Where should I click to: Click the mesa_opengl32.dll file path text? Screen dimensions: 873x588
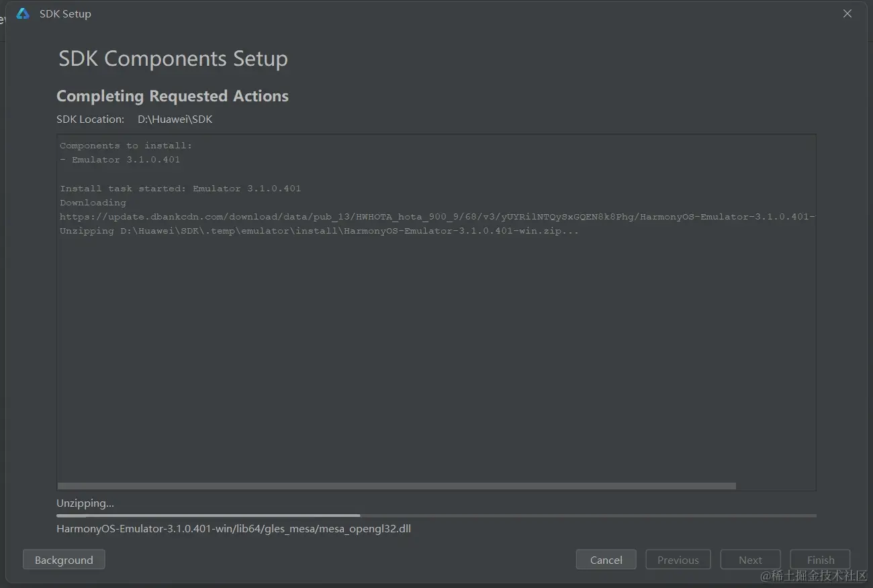pos(234,529)
